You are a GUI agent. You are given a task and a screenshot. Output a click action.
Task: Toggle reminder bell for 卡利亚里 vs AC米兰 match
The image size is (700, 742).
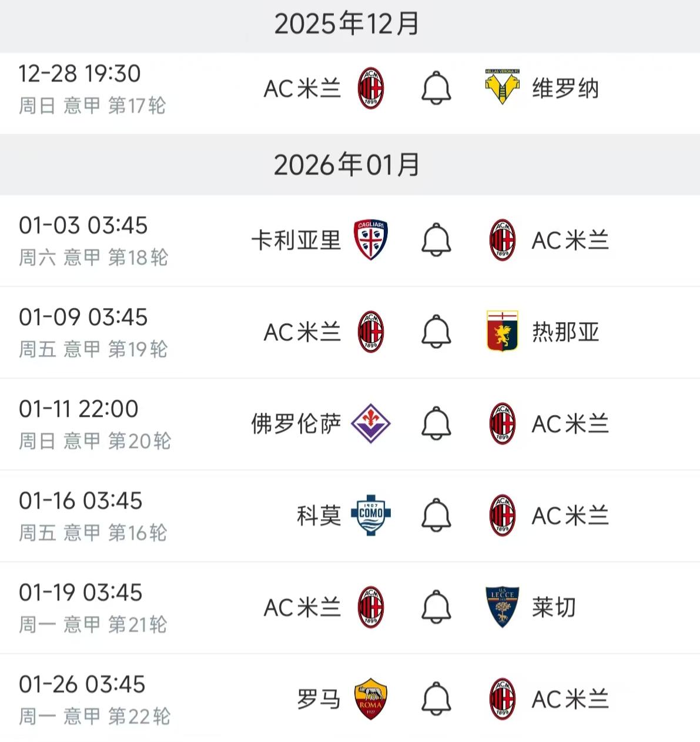click(x=436, y=240)
